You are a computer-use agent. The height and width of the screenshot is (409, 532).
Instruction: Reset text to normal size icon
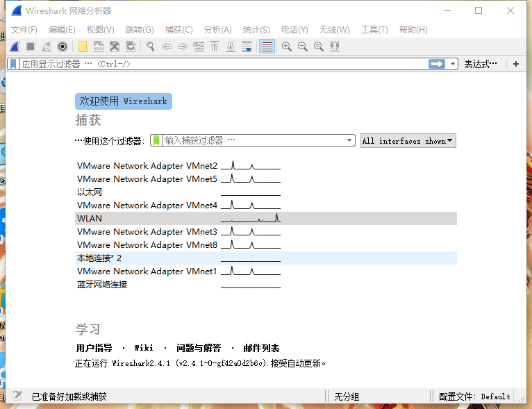point(319,47)
